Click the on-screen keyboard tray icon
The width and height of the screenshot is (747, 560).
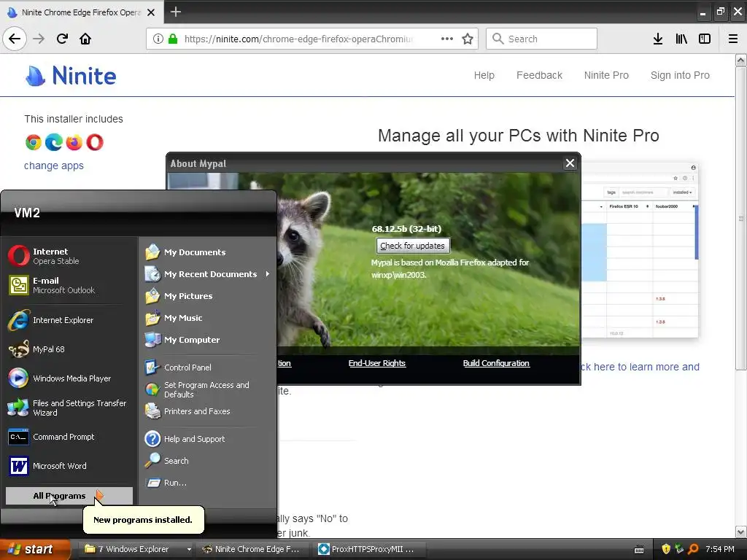639,550
